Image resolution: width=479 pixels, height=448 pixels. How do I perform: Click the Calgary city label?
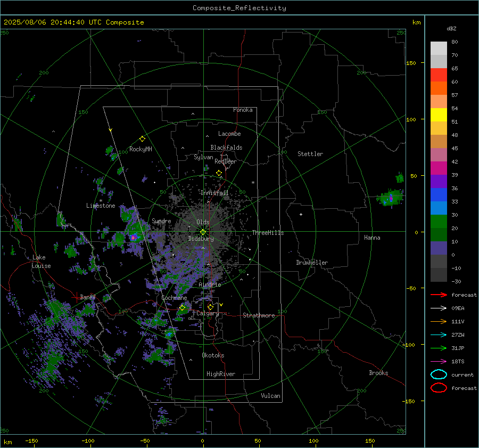(x=208, y=313)
